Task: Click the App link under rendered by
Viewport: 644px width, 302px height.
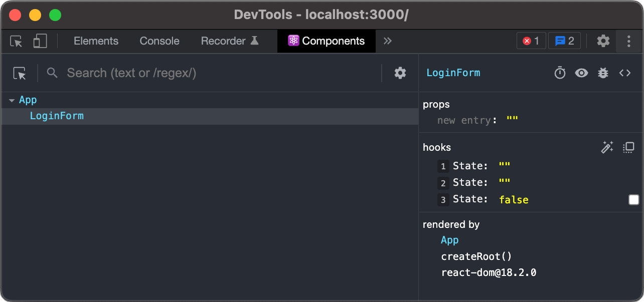Action: (x=449, y=240)
